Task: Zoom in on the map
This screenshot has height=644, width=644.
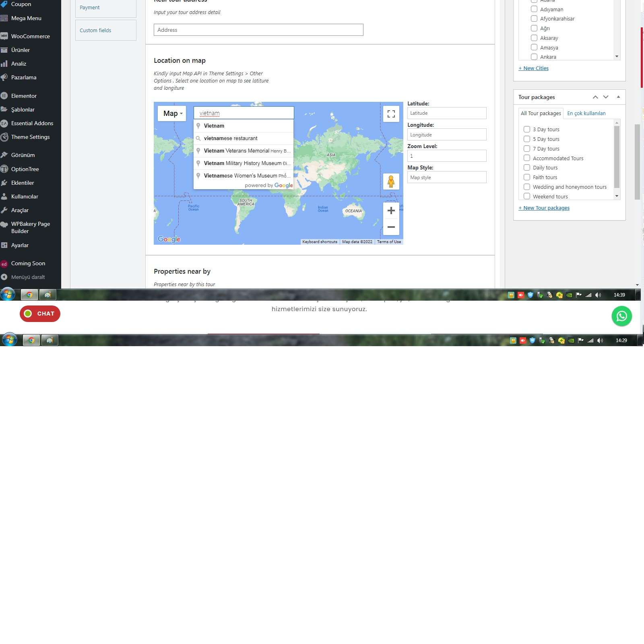Action: click(391, 211)
